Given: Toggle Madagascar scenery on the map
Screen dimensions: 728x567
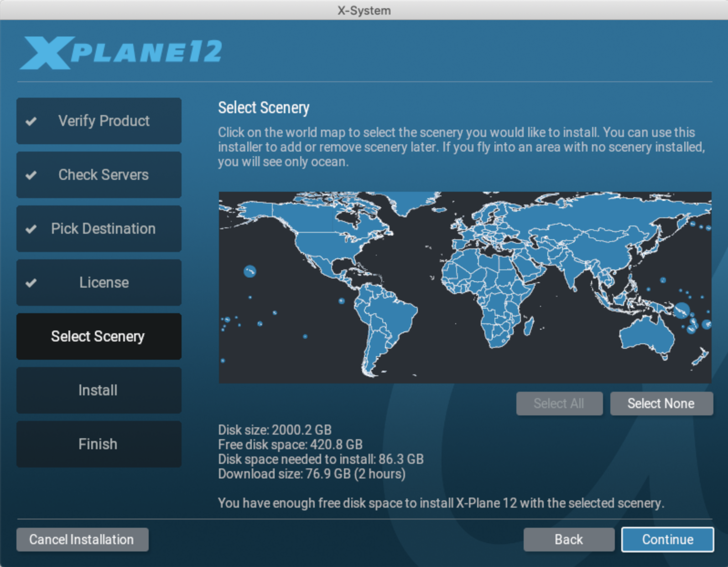Looking at the screenshot, I should pyautogui.click(x=529, y=325).
